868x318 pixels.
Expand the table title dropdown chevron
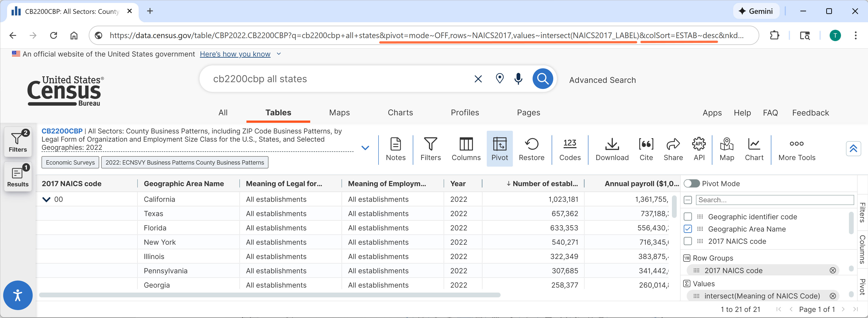click(x=365, y=148)
